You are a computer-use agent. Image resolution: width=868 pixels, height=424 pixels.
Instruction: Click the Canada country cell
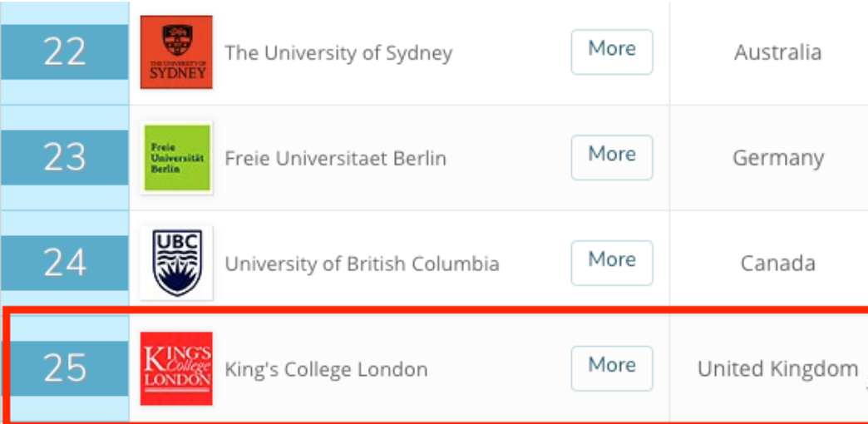[x=777, y=264]
